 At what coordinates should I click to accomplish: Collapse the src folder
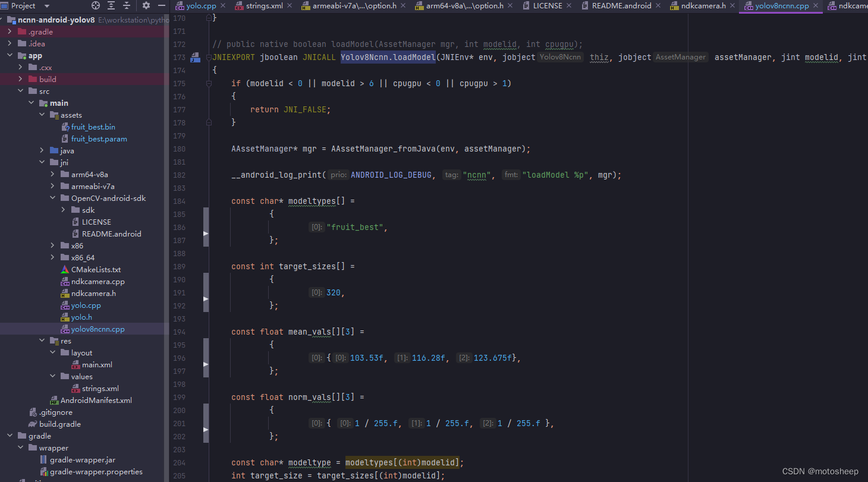21,91
